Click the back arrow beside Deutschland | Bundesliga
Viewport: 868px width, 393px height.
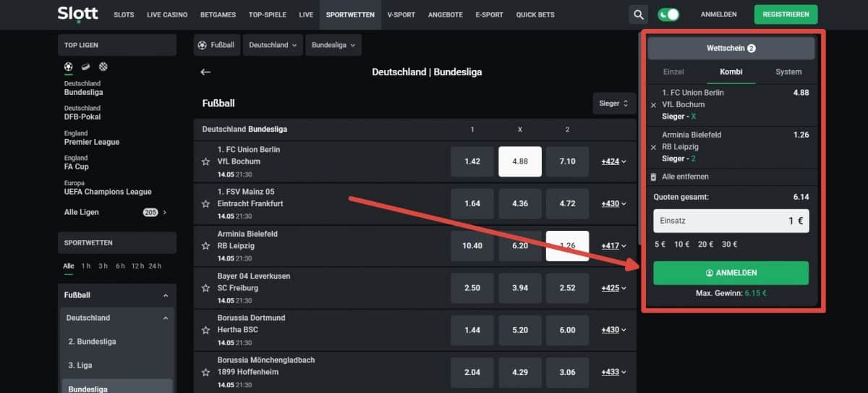(205, 72)
